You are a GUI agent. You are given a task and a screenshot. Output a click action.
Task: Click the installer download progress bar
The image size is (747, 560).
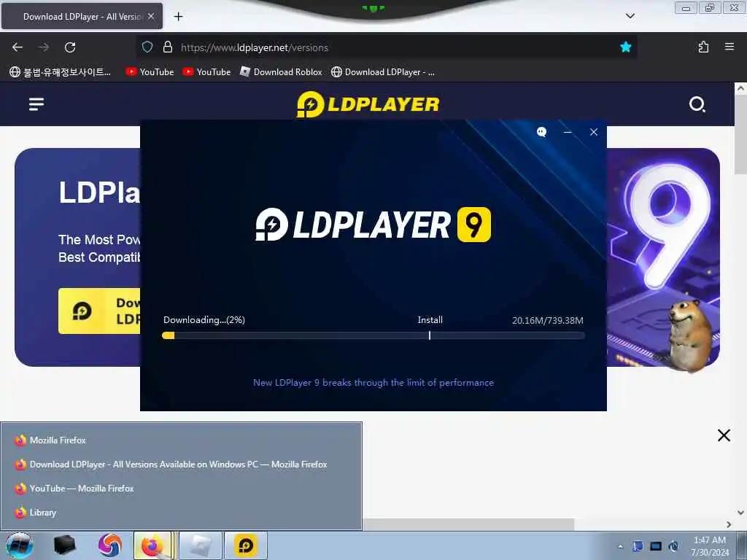[373, 335]
